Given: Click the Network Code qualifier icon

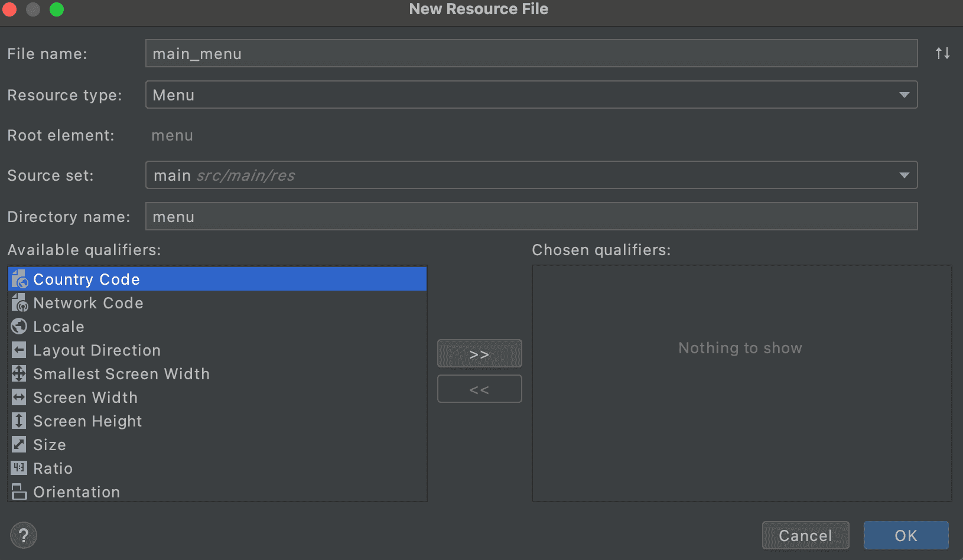Looking at the screenshot, I should point(19,303).
